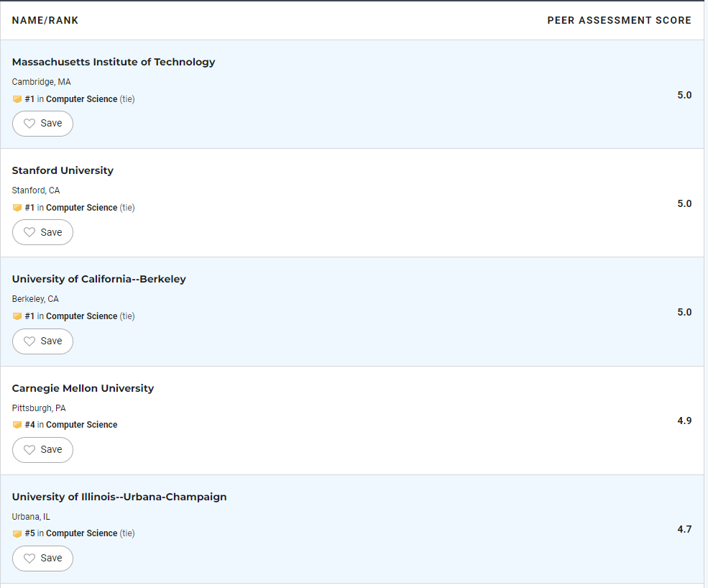Click the heart icon in Berkeley's Save button
Screen dimensions: 708x588
pyautogui.click(x=29, y=341)
